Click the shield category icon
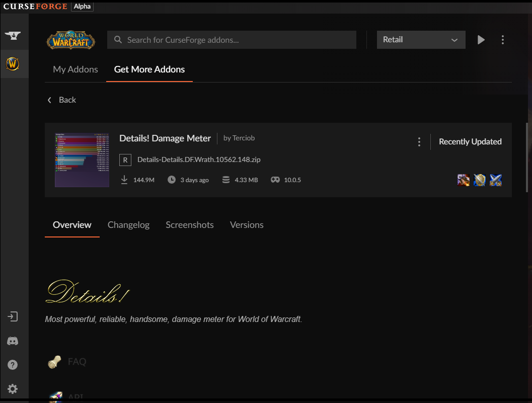Image resolution: width=532 pixels, height=403 pixels. pyautogui.click(x=480, y=180)
